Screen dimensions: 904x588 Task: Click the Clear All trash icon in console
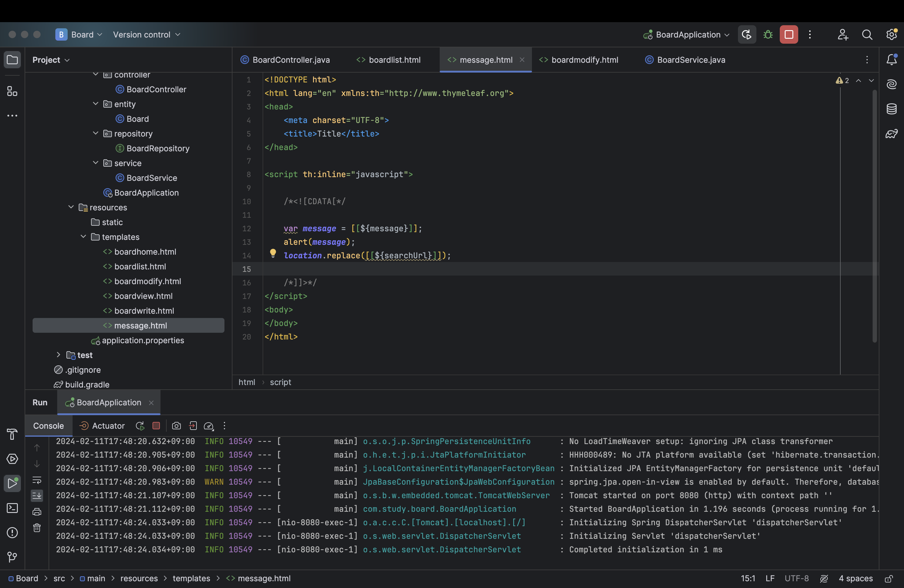[37, 528]
